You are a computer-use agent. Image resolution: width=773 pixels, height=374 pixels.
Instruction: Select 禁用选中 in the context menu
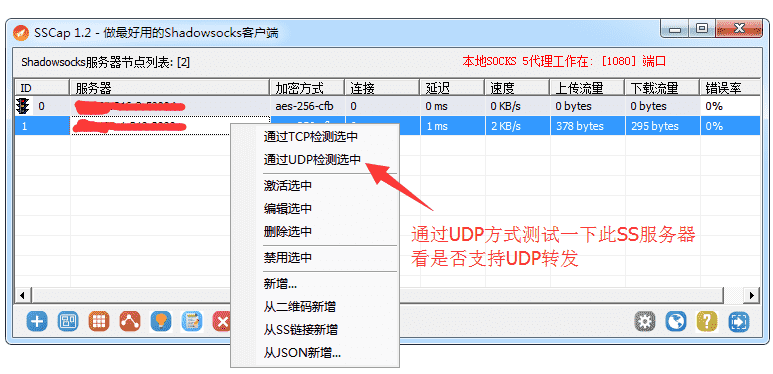pos(288,258)
